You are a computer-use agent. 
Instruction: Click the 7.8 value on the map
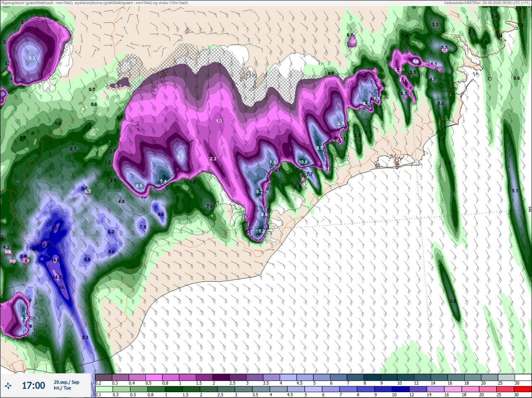click(x=143, y=227)
